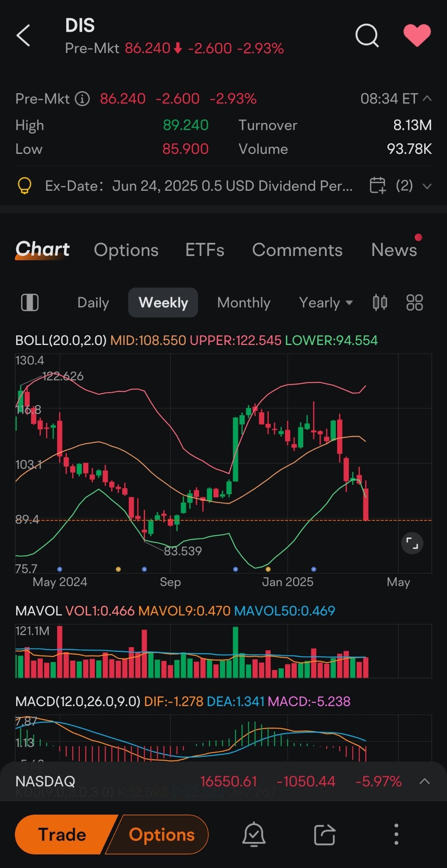Tap the Pre-Mkt info circle icon
The width and height of the screenshot is (447, 868).
click(82, 99)
